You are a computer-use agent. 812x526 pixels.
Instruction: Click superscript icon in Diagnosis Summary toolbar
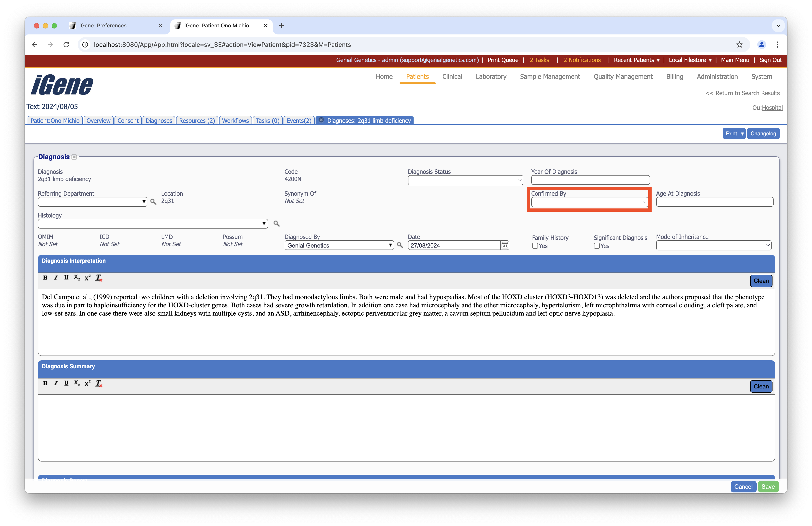pos(87,383)
